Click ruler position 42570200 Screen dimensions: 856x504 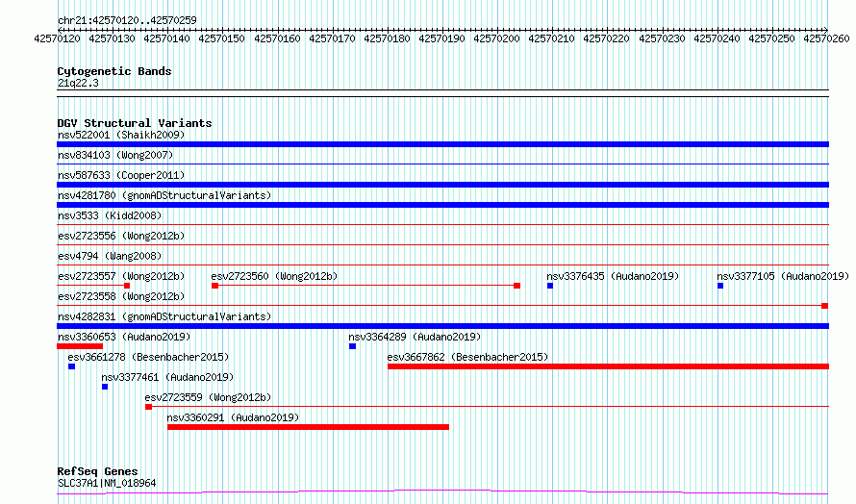497,38
